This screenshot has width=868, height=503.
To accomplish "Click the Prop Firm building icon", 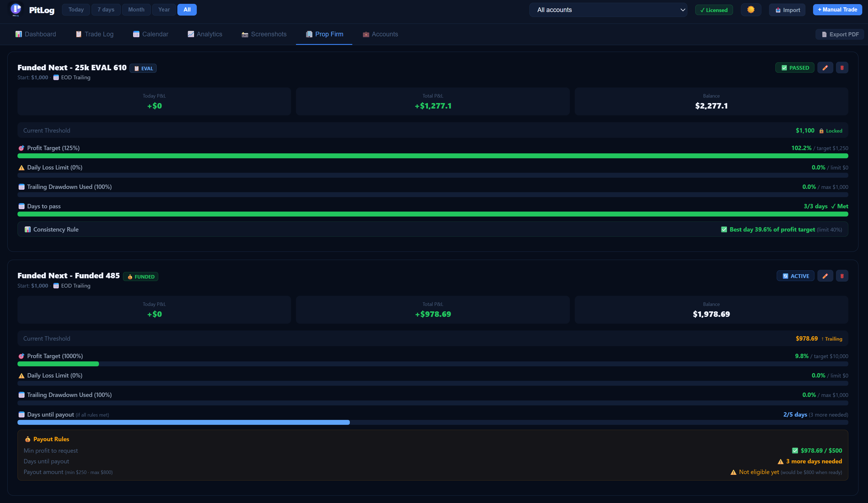I will point(309,34).
